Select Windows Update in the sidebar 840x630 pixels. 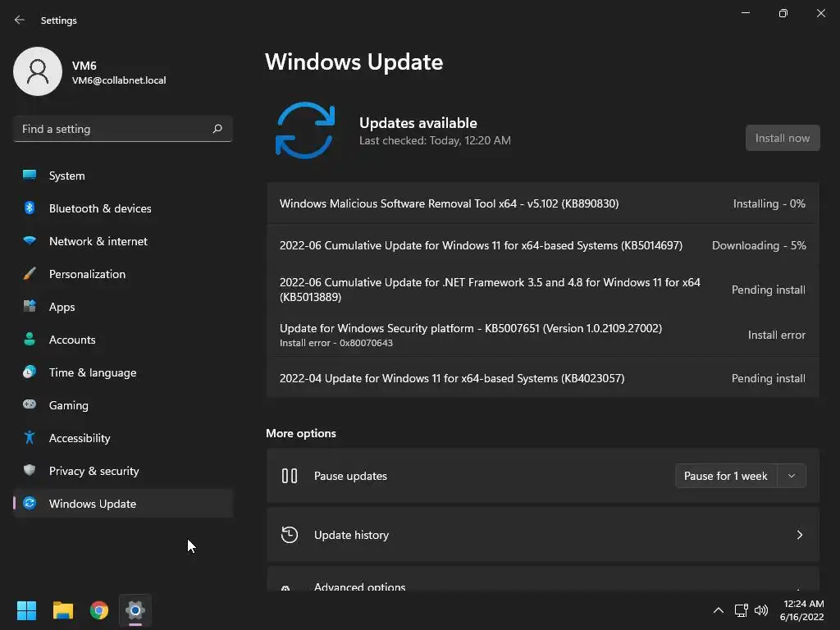click(123, 504)
